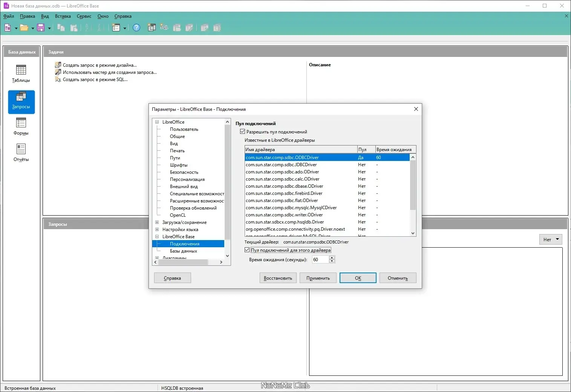Close the Параметры dialog with the X button
Viewport: 571px width, 392px height.
(416, 109)
